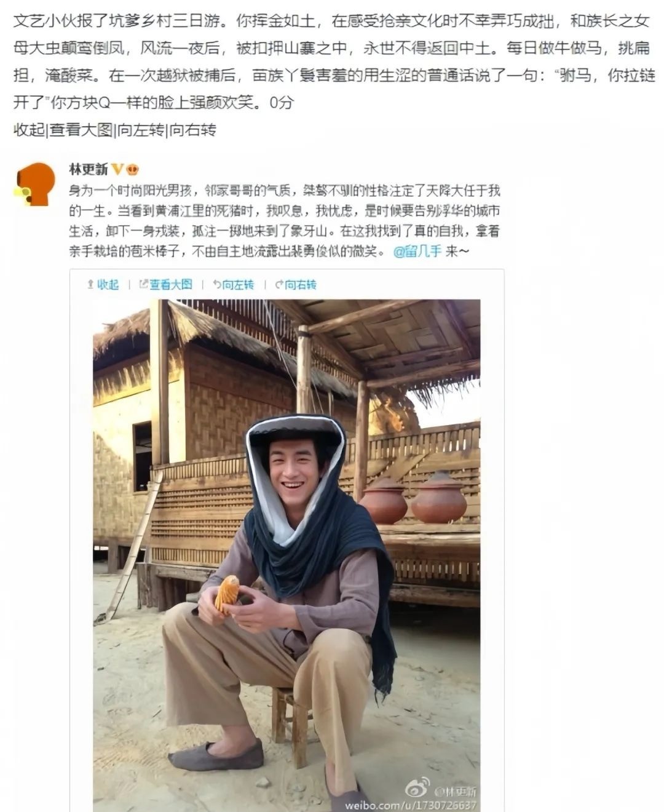Select 查看大图 in image toolbar
664x812 pixels.
171,284
